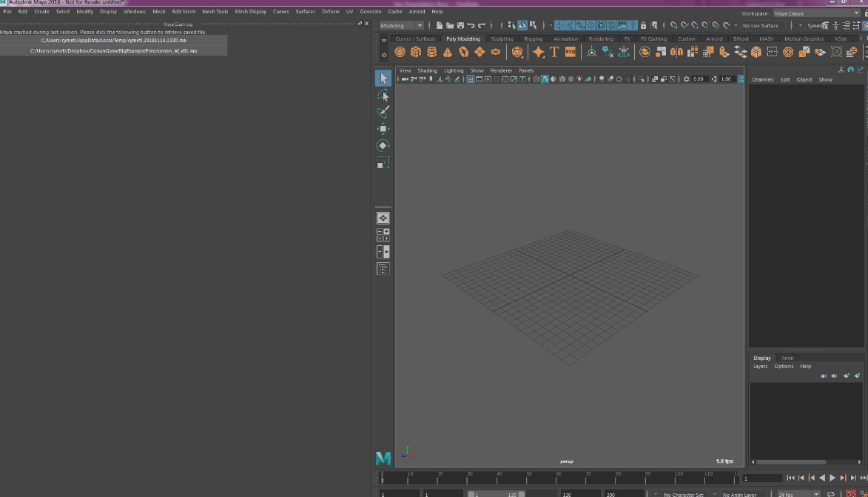Open the File menu
This screenshot has height=497, width=868.
pos(7,12)
